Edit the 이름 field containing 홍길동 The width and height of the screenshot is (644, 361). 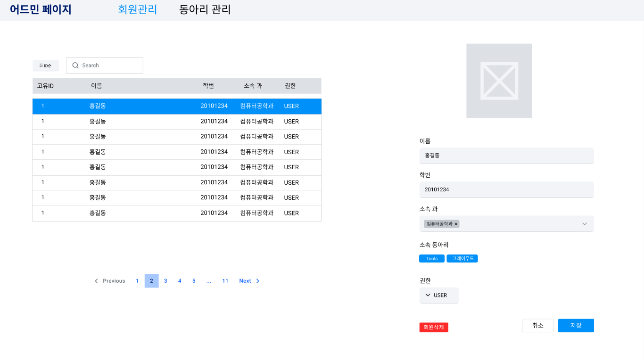click(x=506, y=156)
